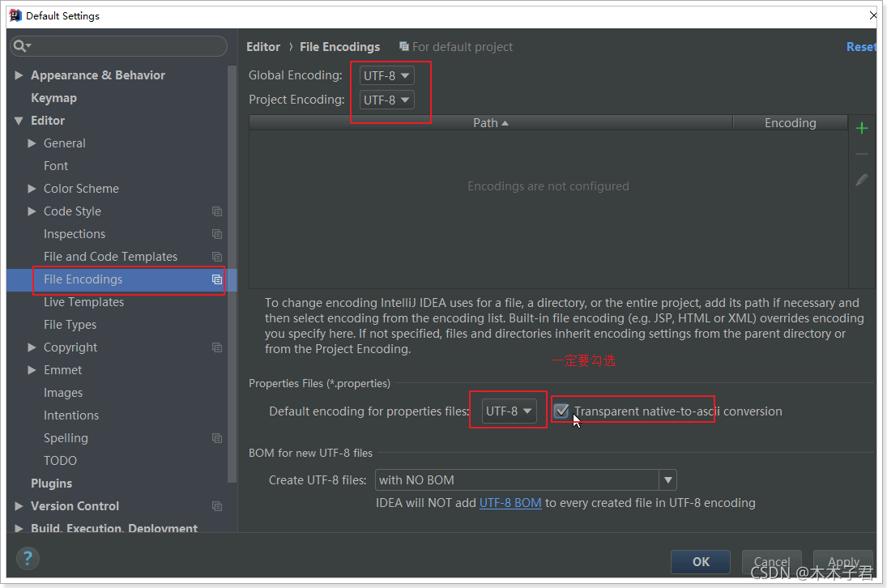The width and height of the screenshot is (887, 588).
Task: Expand the Code Style node
Action: coord(32,211)
